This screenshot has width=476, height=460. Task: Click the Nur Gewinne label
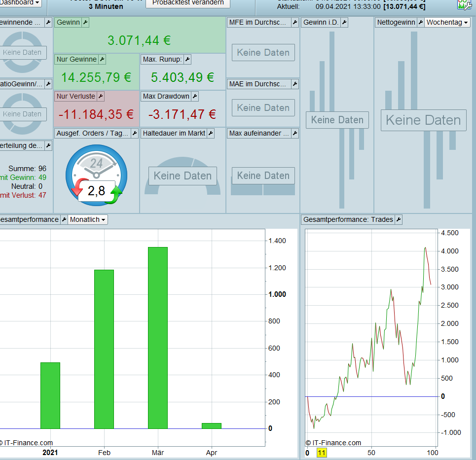click(76, 60)
